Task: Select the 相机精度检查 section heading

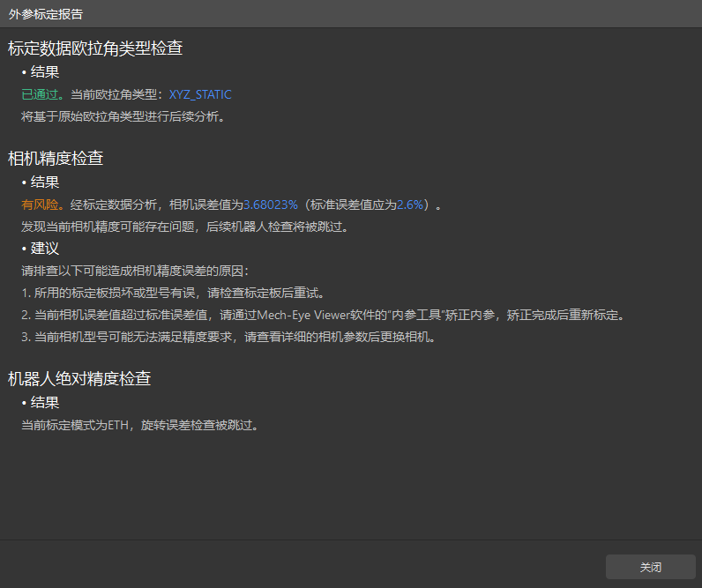Action: [x=56, y=159]
